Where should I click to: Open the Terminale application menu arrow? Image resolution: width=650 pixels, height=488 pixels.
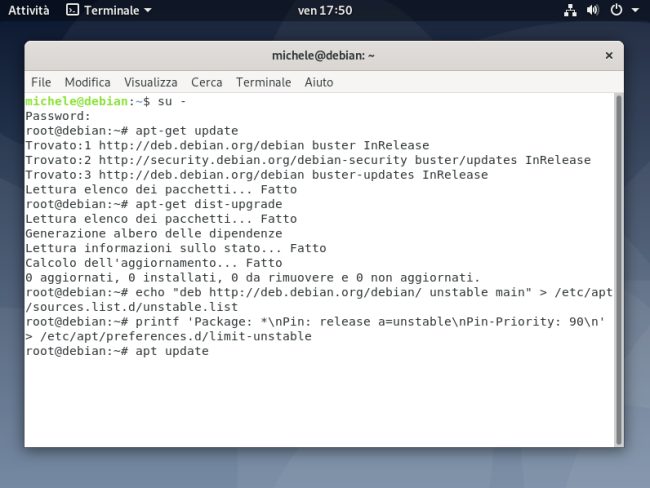[148, 10]
